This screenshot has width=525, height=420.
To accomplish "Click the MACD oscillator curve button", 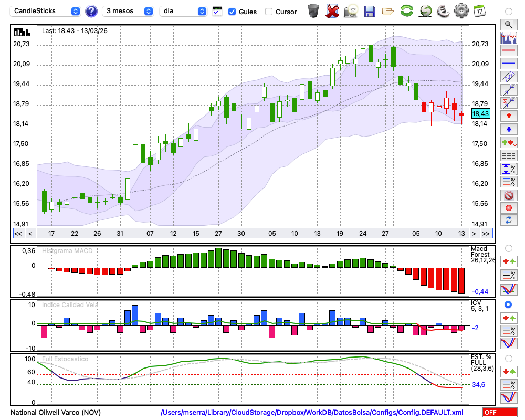I will [509, 289].
